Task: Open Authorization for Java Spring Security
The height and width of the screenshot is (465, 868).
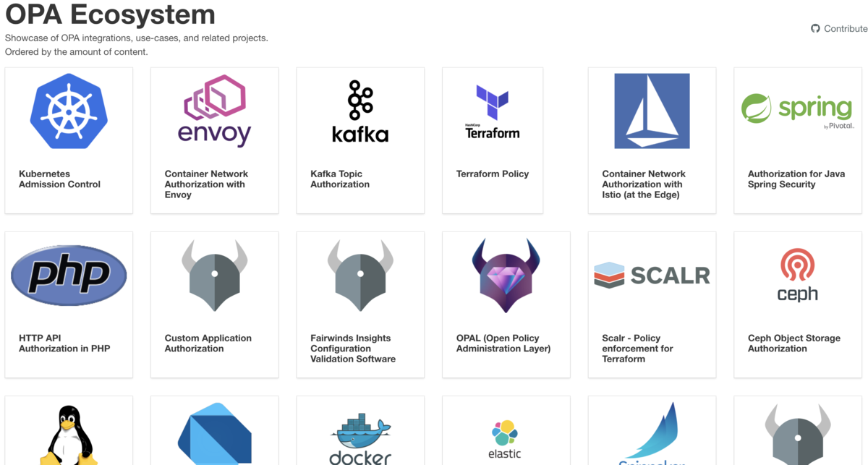Action: click(x=796, y=179)
